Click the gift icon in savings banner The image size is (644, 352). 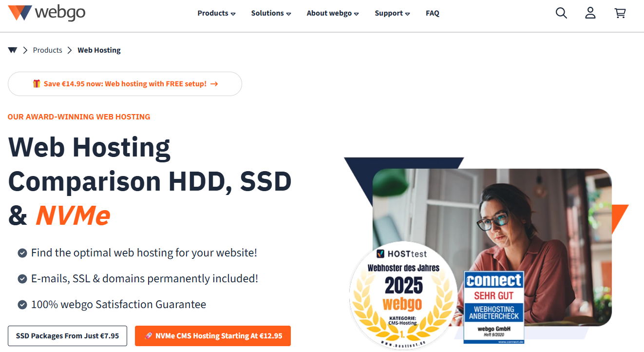pyautogui.click(x=37, y=83)
